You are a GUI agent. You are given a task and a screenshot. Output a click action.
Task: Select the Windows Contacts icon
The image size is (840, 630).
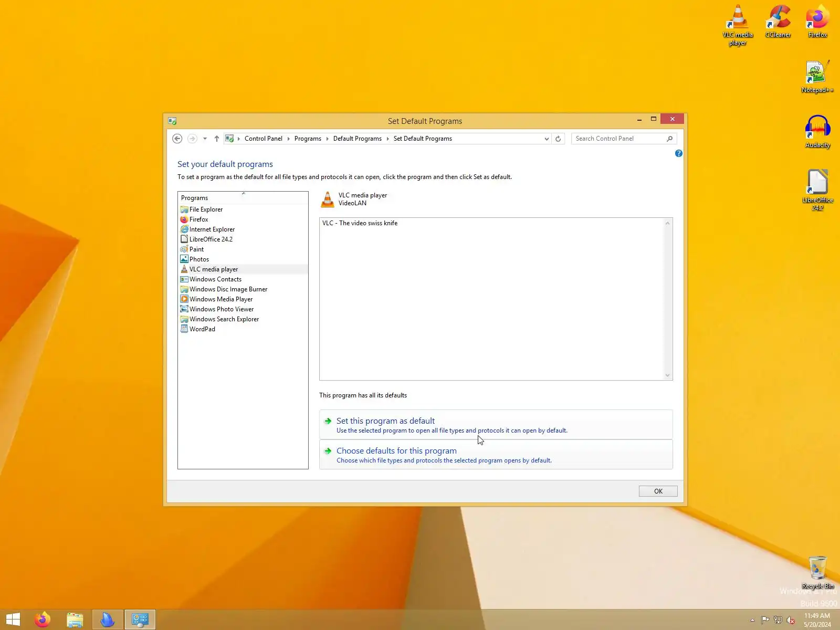click(184, 279)
